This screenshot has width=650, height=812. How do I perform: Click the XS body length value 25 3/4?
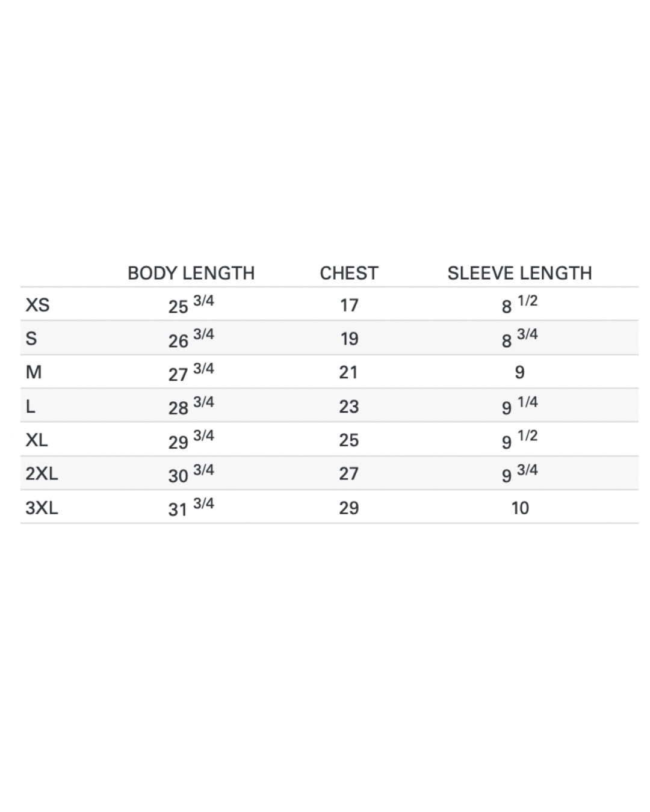[x=191, y=305]
